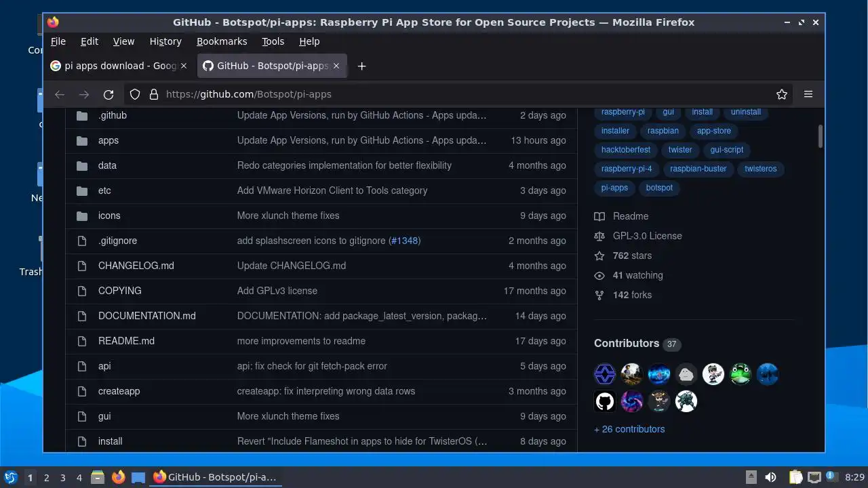Open commit 'Add GPLv3 license'
Image resolution: width=868 pixels, height=488 pixels.
pos(277,291)
